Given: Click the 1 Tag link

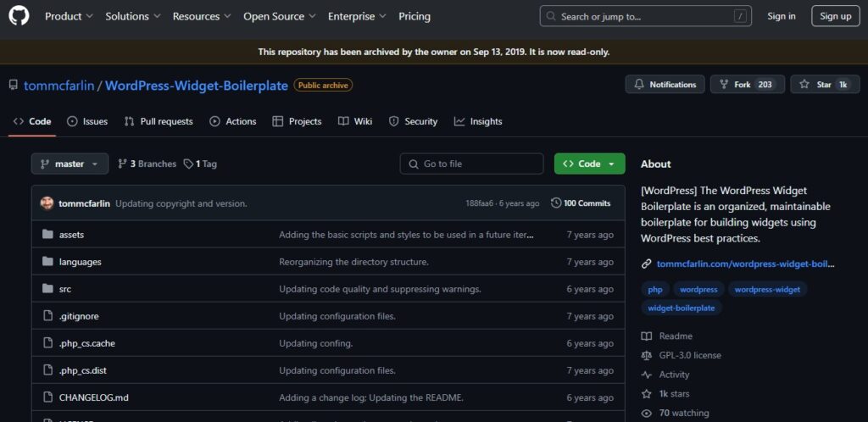Looking at the screenshot, I should coord(201,164).
